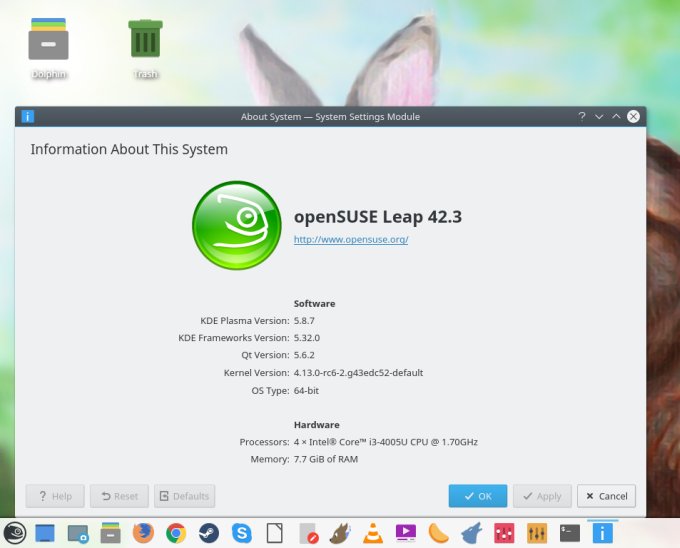
Task: Launch Firefox from the taskbar
Action: coord(143,533)
